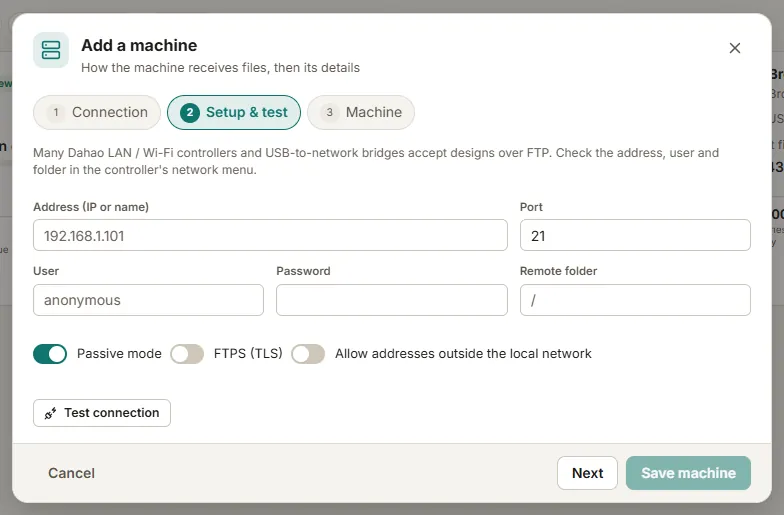Disable the Passive mode toggle
The width and height of the screenshot is (784, 515).
(x=50, y=354)
